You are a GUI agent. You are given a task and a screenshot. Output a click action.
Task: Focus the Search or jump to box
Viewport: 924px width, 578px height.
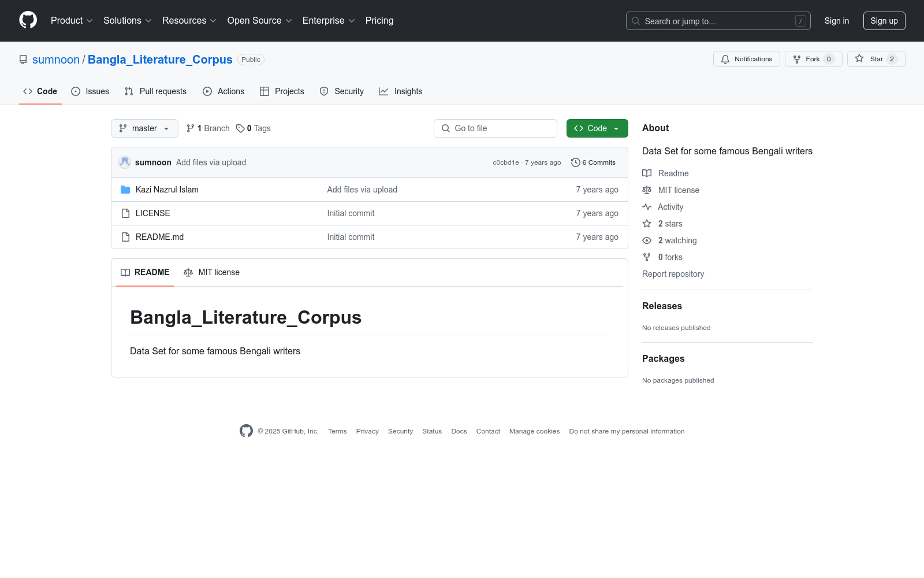click(718, 21)
